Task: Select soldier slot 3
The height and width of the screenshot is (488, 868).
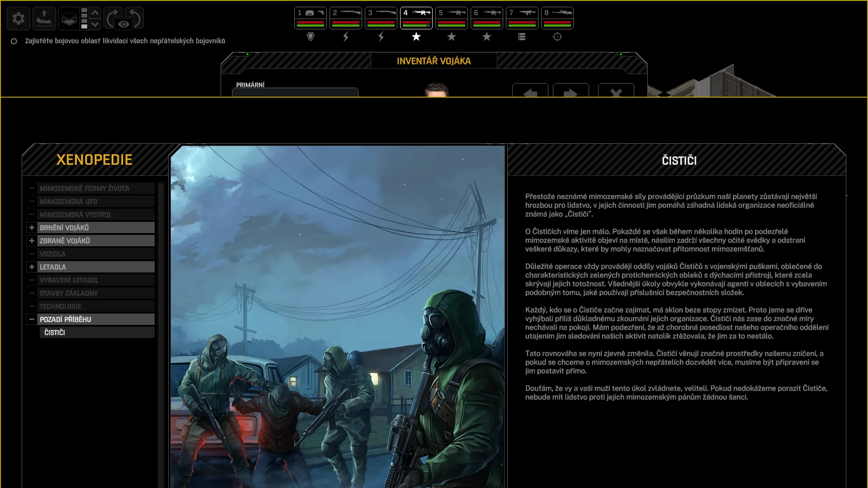Action: [x=381, y=18]
